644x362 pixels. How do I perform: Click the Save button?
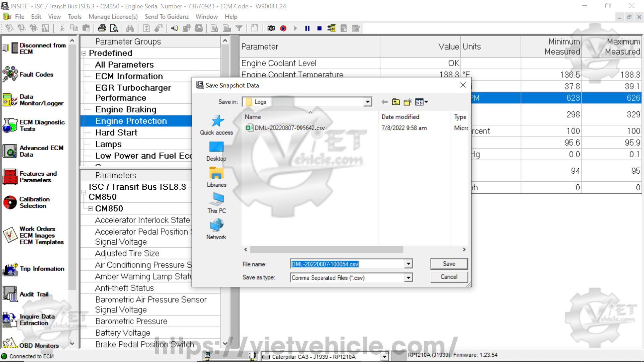pos(449,264)
